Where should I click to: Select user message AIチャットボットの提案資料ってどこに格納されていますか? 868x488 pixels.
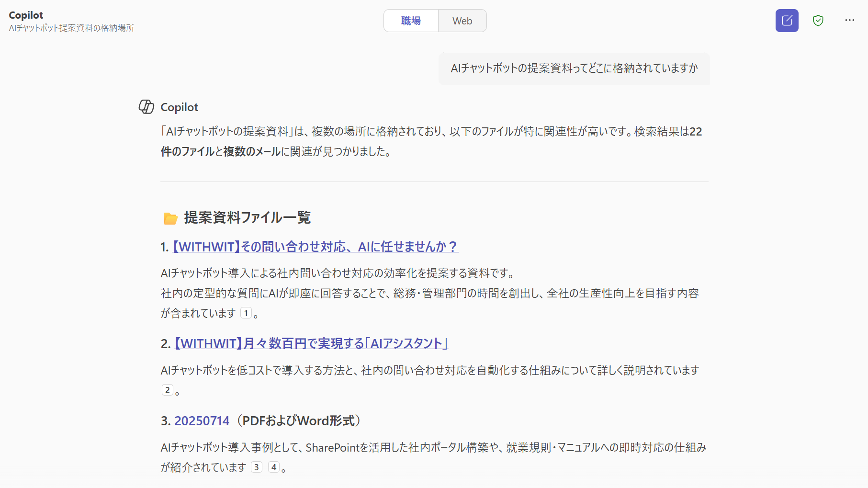coord(575,68)
